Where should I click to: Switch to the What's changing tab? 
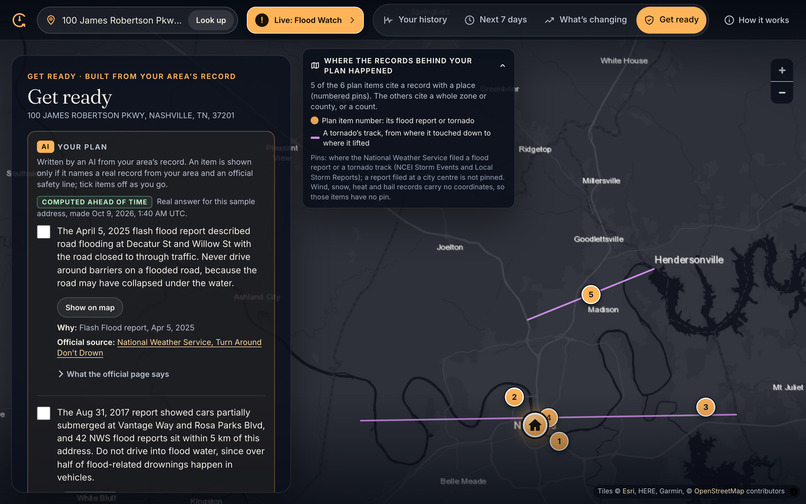click(585, 20)
